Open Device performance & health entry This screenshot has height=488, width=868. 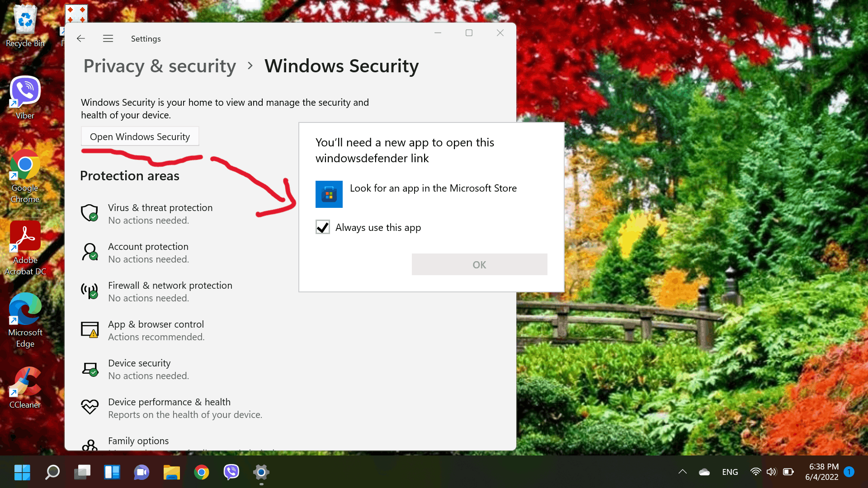click(171, 408)
